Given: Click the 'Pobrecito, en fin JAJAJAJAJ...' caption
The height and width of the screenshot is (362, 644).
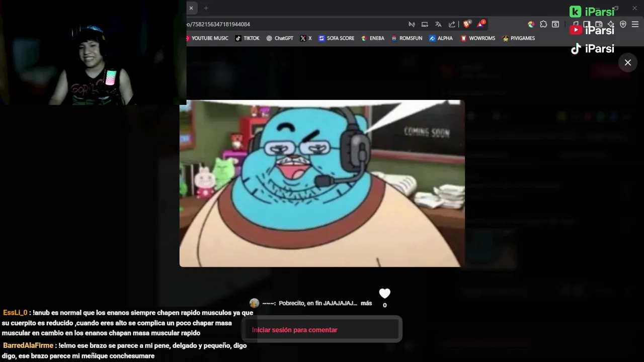Looking at the screenshot, I should [318, 303].
